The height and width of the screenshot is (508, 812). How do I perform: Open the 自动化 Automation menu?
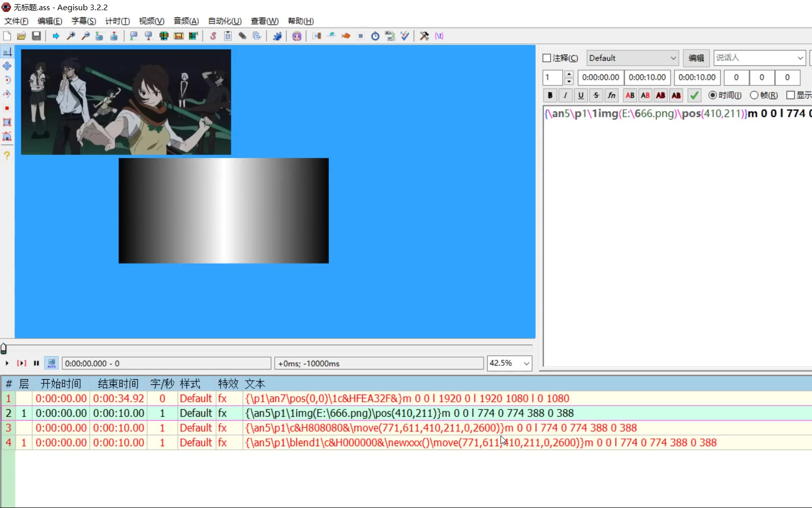coord(225,21)
